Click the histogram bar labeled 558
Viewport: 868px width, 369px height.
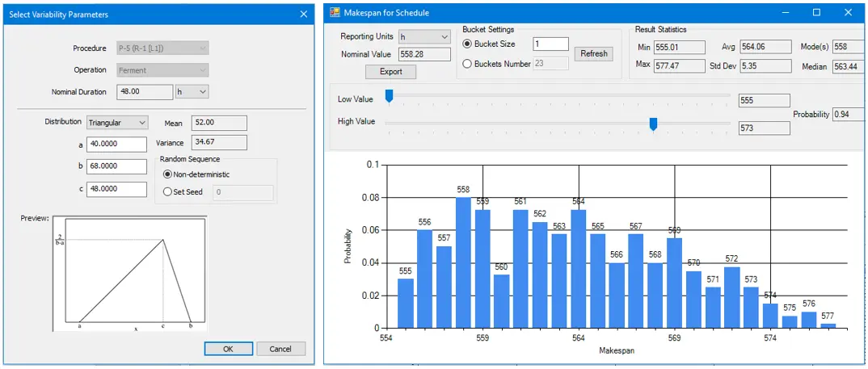coord(463,262)
